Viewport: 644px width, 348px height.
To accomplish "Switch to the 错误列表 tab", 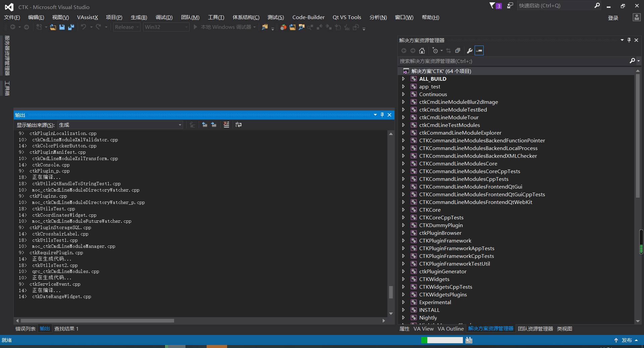I will coord(25,329).
